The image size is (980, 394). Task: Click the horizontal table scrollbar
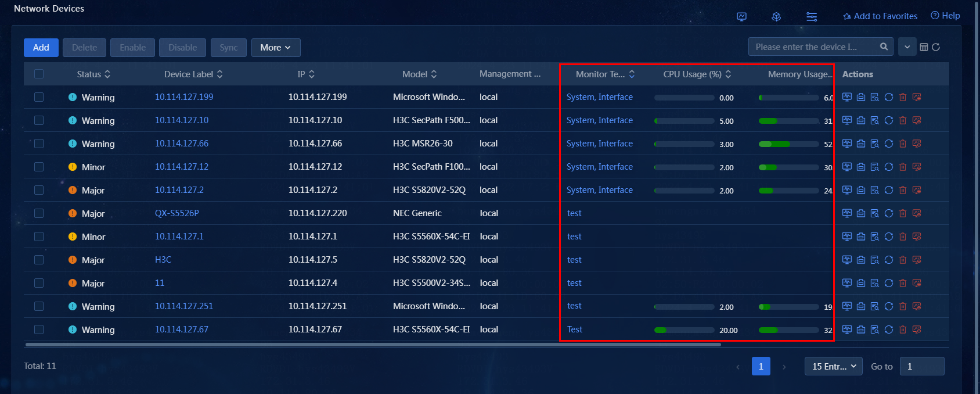pos(373,345)
